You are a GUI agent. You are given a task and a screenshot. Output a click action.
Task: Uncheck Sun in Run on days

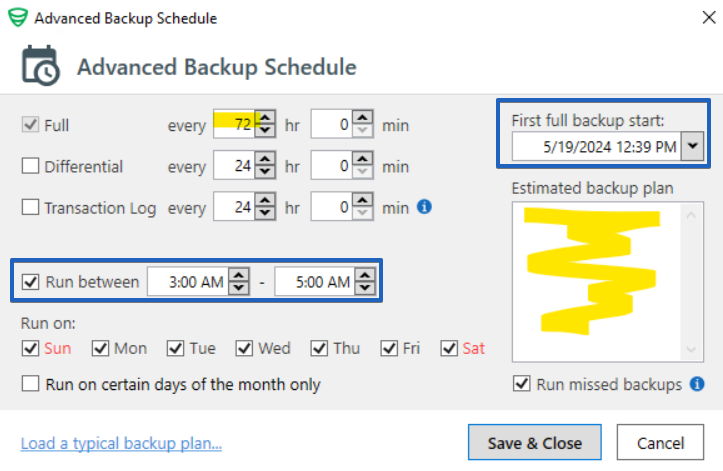30,348
